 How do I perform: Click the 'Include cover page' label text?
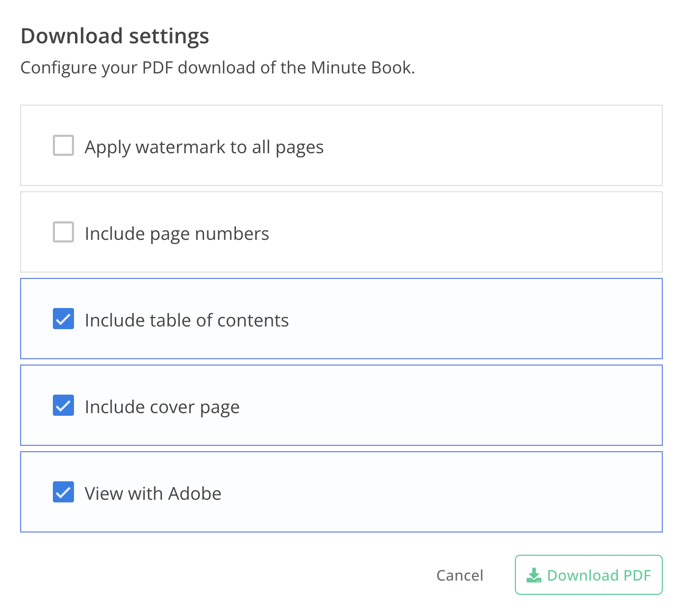[x=162, y=407]
